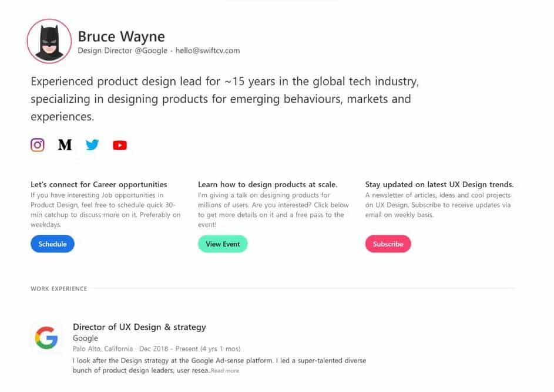Expand job description with Read more

tap(225, 371)
